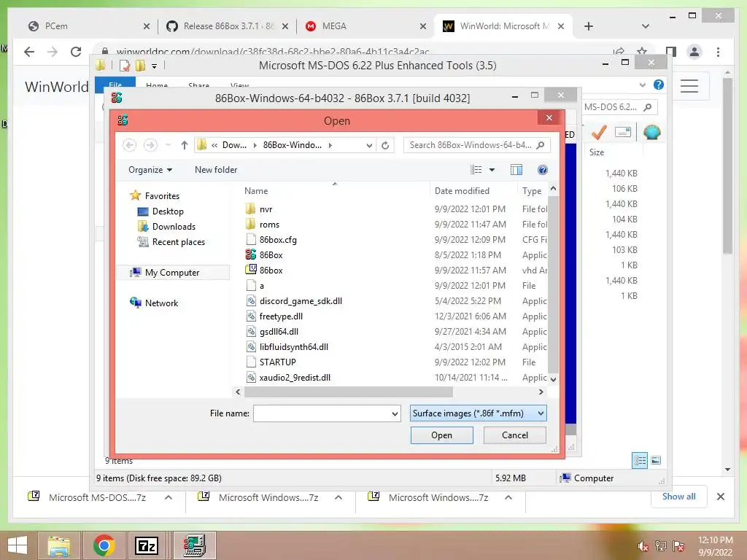Expand the Explorer ribbon chevron

(x=642, y=85)
